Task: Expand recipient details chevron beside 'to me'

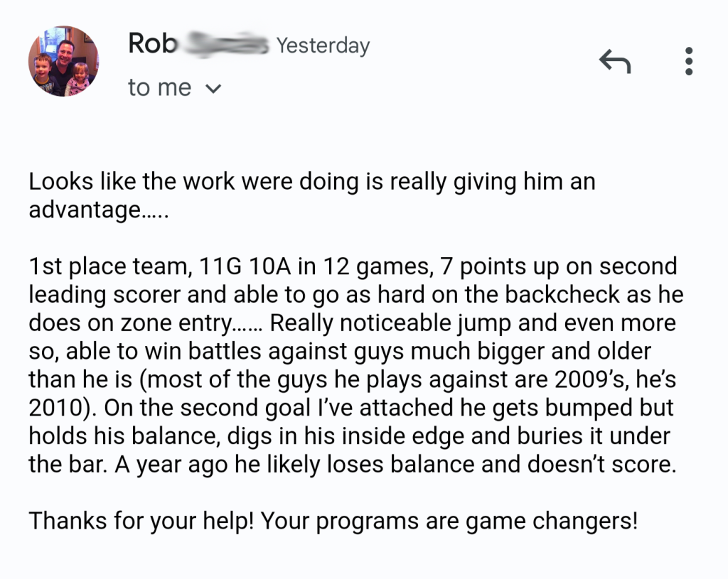Action: click(213, 88)
